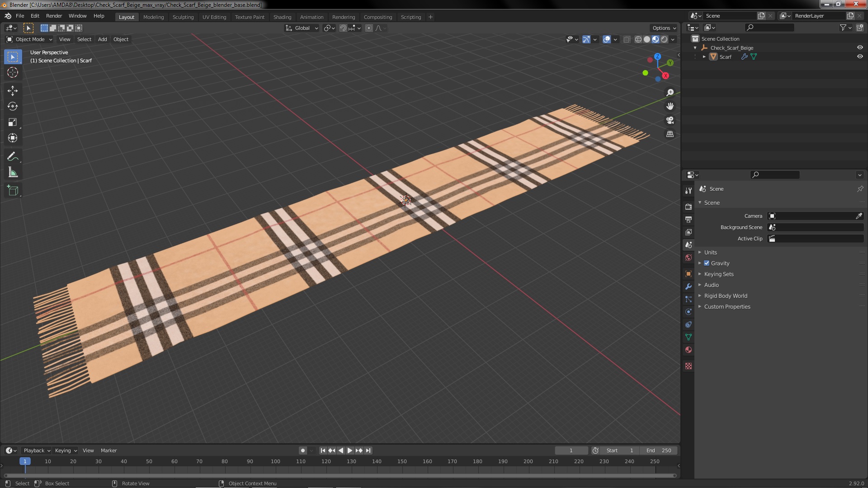The image size is (868, 488).
Task: Toggle proportional editing
Action: click(x=369, y=28)
